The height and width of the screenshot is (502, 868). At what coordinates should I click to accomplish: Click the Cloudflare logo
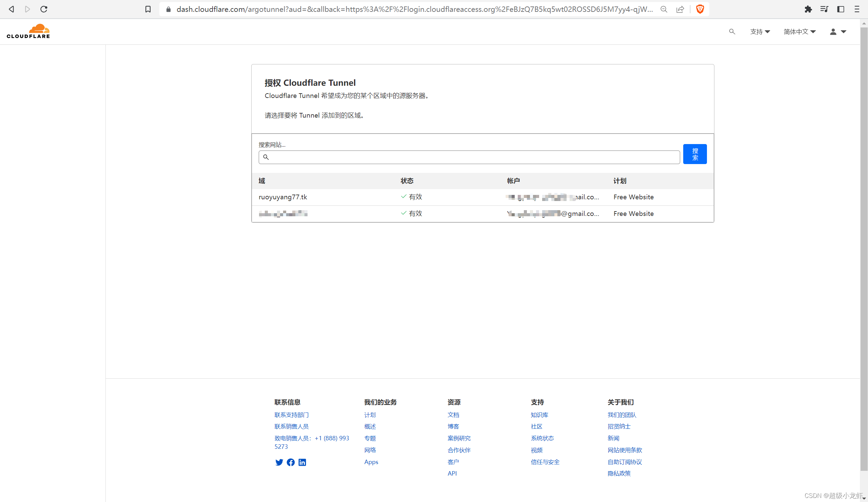[x=28, y=31]
